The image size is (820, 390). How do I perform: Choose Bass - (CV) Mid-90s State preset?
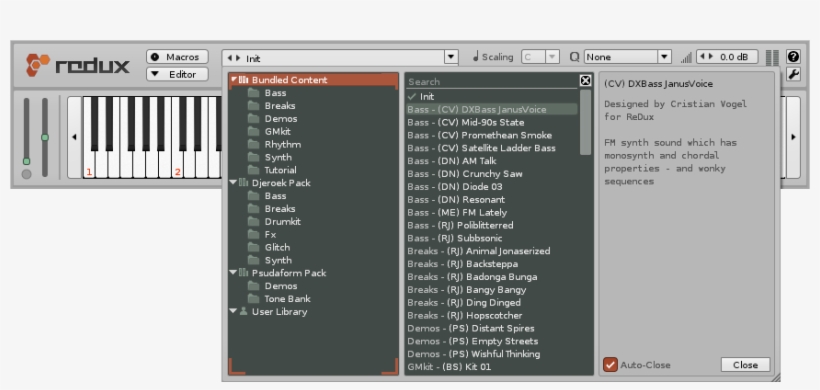coord(492,122)
